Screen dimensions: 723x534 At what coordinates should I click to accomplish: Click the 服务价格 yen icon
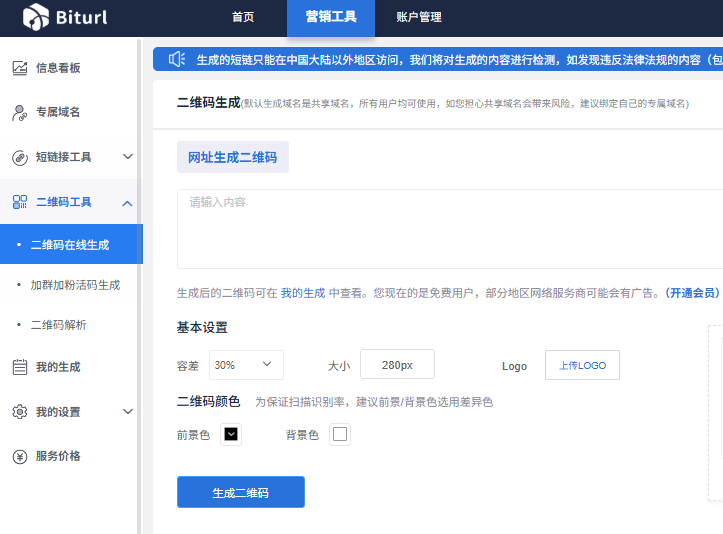(x=20, y=456)
